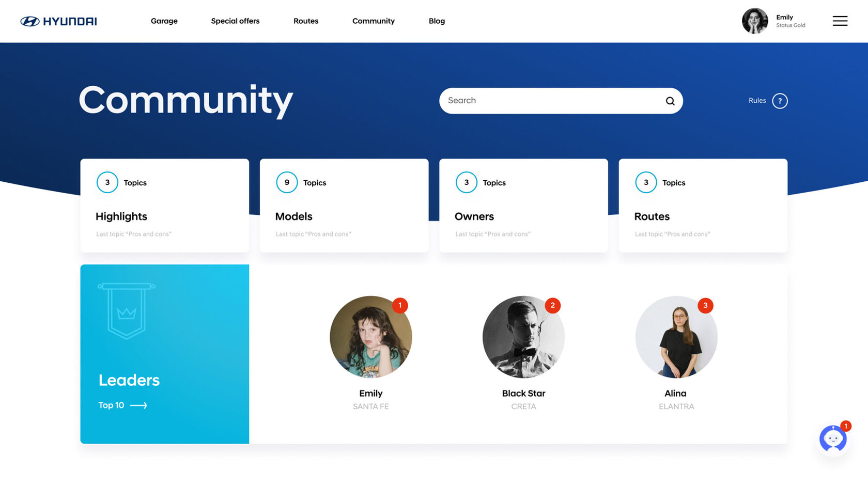Open the Highlights category card
This screenshot has height=487, width=868.
[x=165, y=206]
